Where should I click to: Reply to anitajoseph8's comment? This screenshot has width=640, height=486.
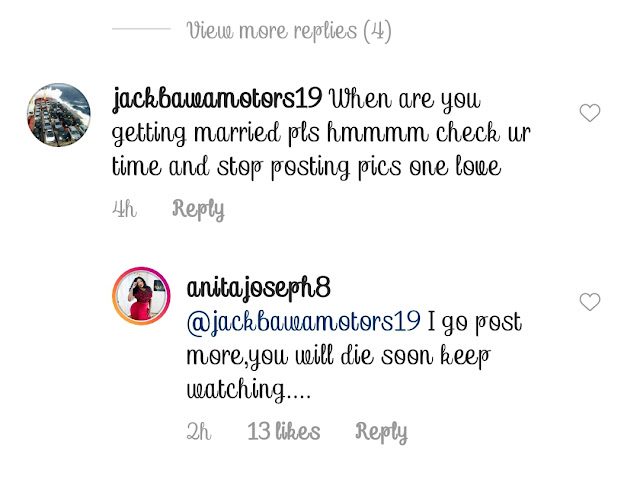click(381, 432)
